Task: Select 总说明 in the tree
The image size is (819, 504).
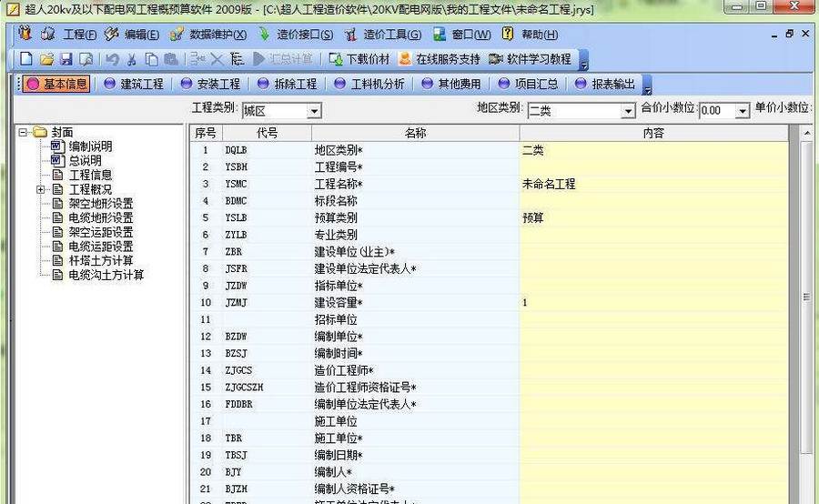Action: pyautogui.click(x=86, y=160)
